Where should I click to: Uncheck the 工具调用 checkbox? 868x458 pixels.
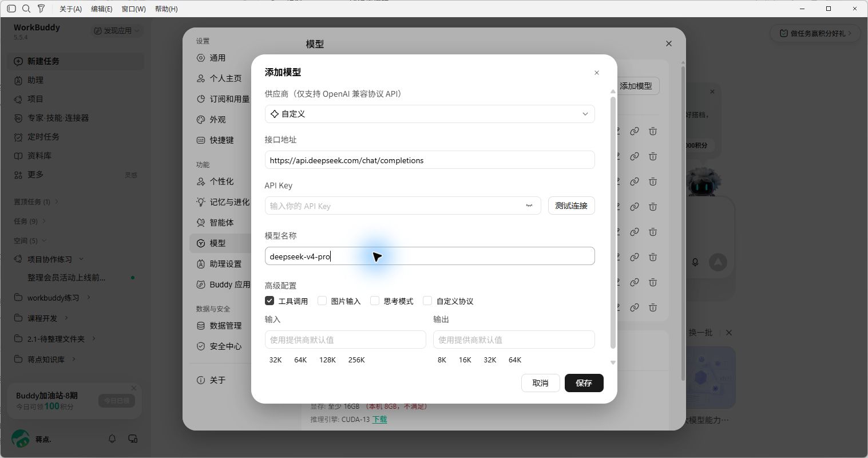tap(269, 301)
